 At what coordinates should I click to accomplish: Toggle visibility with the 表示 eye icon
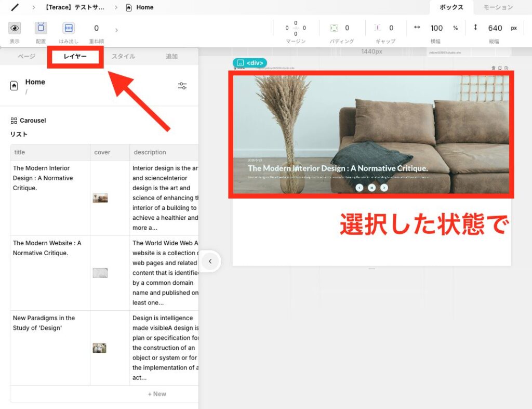(x=15, y=28)
